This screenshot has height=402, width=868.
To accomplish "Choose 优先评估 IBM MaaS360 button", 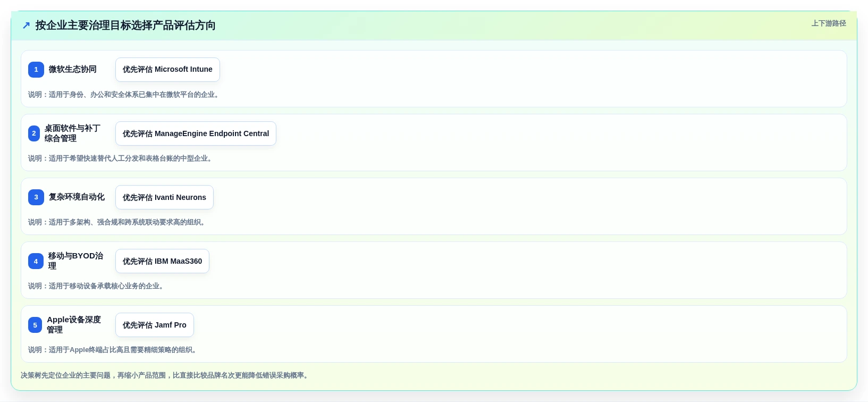I will 162,261.
